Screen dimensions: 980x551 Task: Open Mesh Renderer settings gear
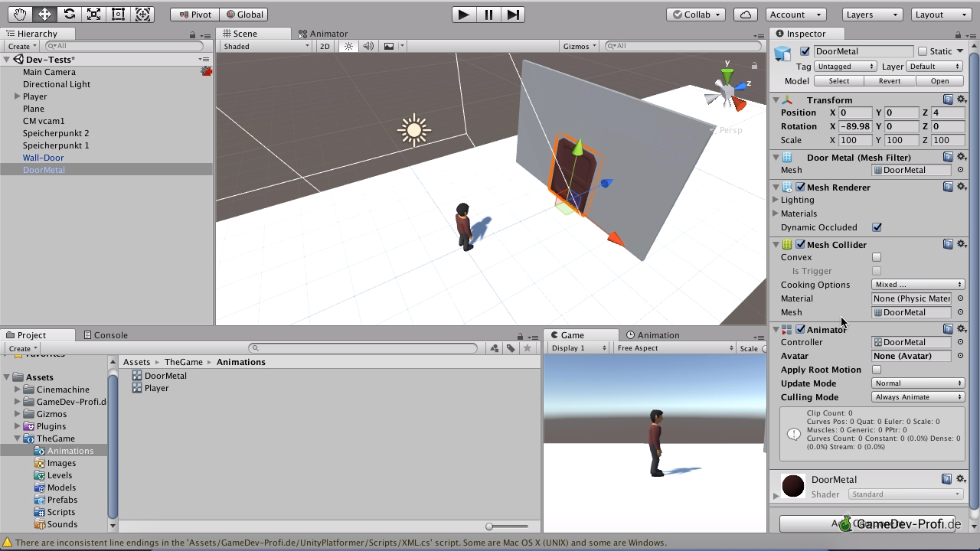[962, 187]
